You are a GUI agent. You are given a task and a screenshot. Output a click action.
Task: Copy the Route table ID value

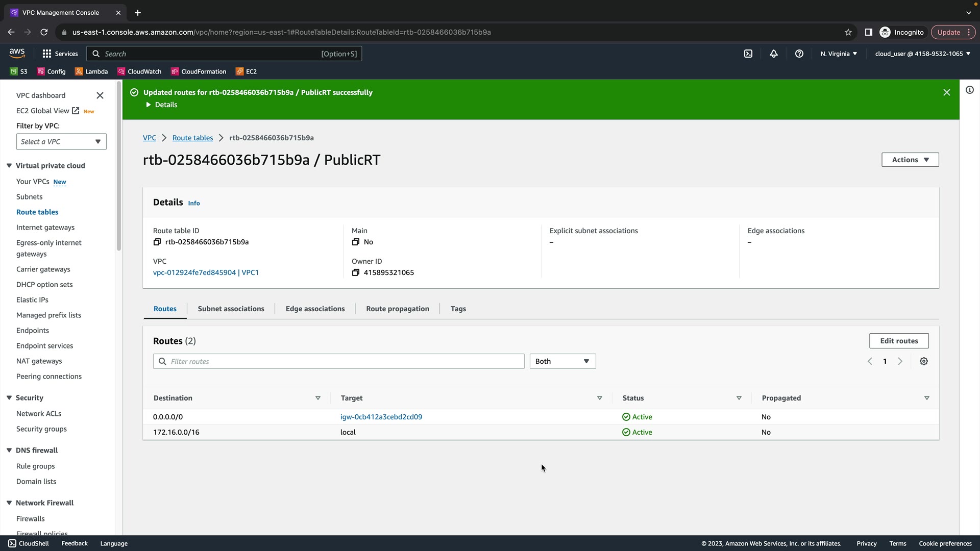[x=157, y=242]
